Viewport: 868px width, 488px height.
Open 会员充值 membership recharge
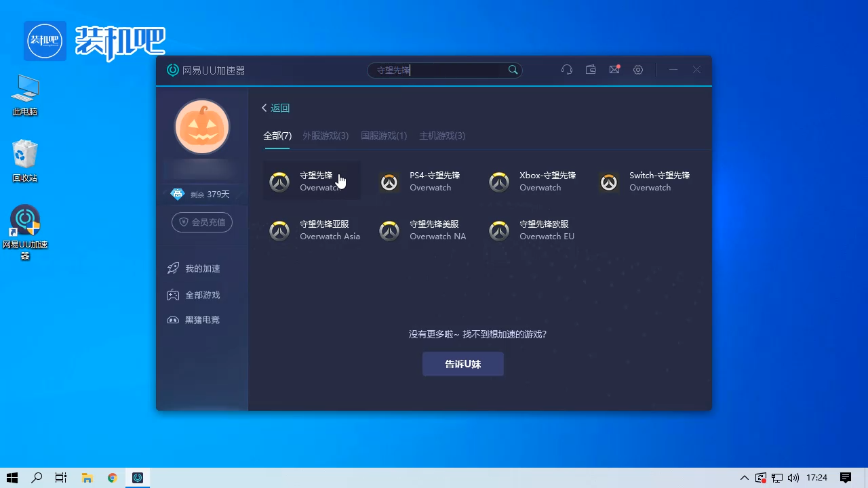point(202,222)
